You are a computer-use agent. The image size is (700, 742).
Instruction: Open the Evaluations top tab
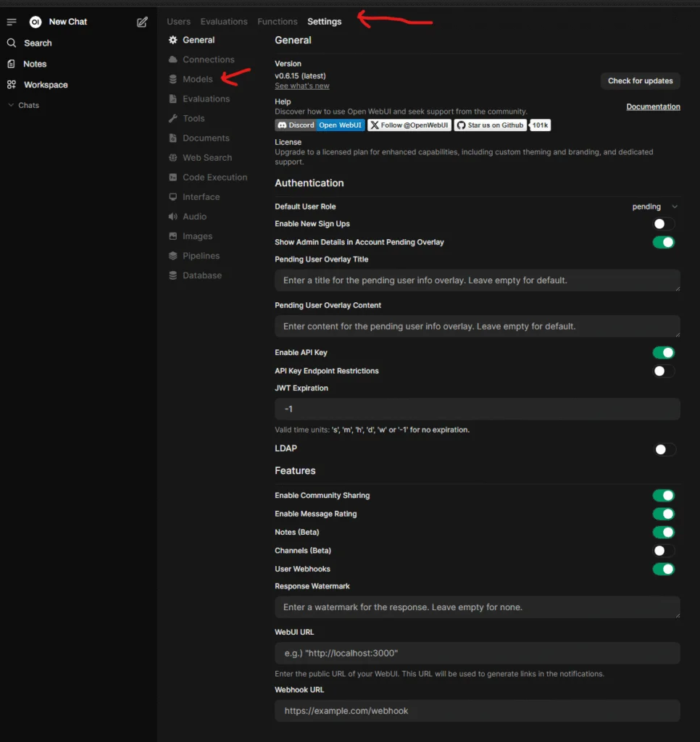(224, 22)
